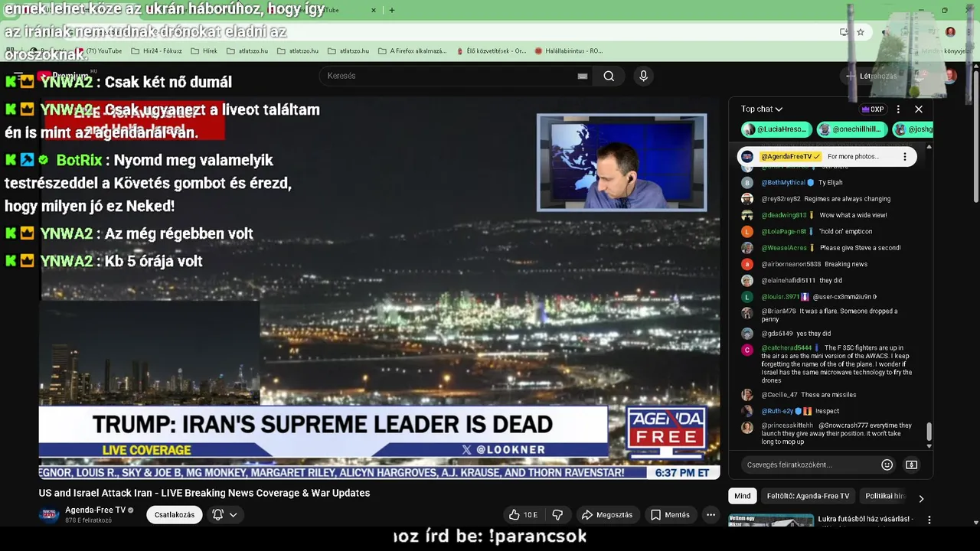The width and height of the screenshot is (980, 551).
Task: Click the video title US and Israel Attack Iran
Action: (x=204, y=493)
